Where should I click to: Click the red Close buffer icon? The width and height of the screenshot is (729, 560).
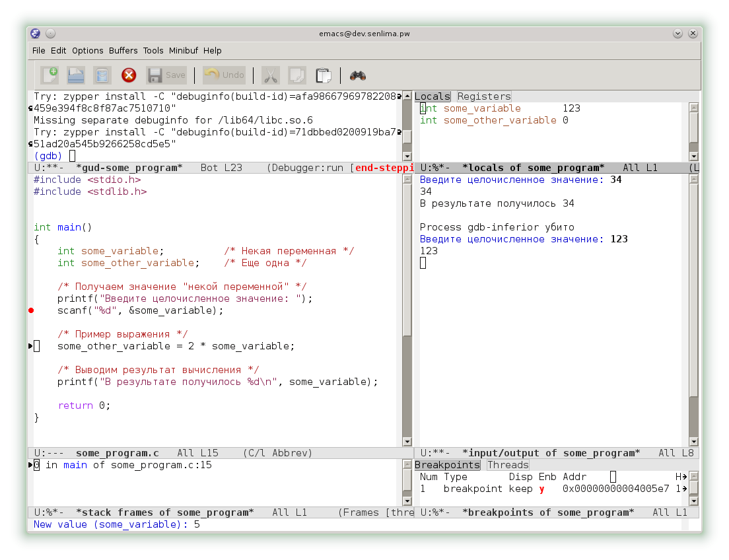[129, 75]
